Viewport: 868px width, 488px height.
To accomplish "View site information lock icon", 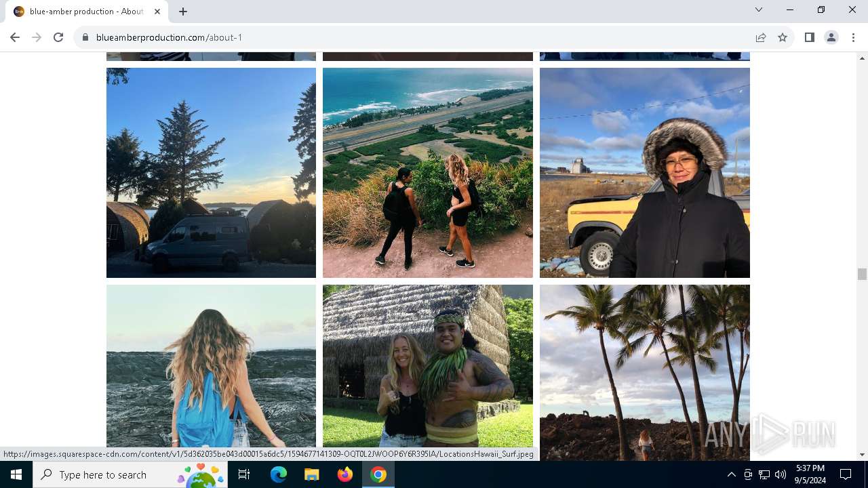I will [x=85, y=37].
